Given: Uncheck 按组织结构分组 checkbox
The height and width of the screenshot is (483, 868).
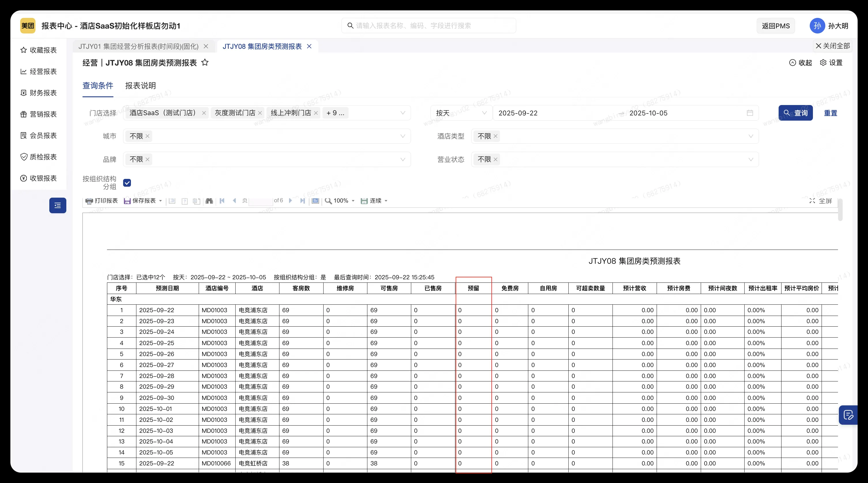Looking at the screenshot, I should [127, 183].
